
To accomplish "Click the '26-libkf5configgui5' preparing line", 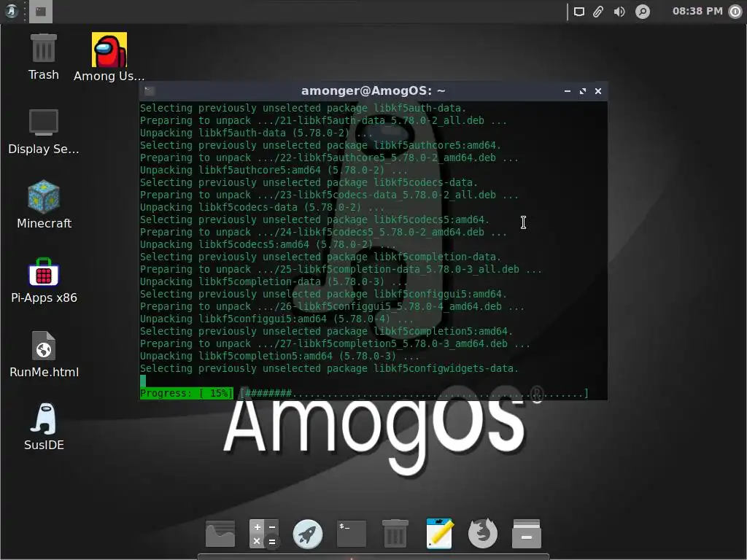I will (x=332, y=306).
